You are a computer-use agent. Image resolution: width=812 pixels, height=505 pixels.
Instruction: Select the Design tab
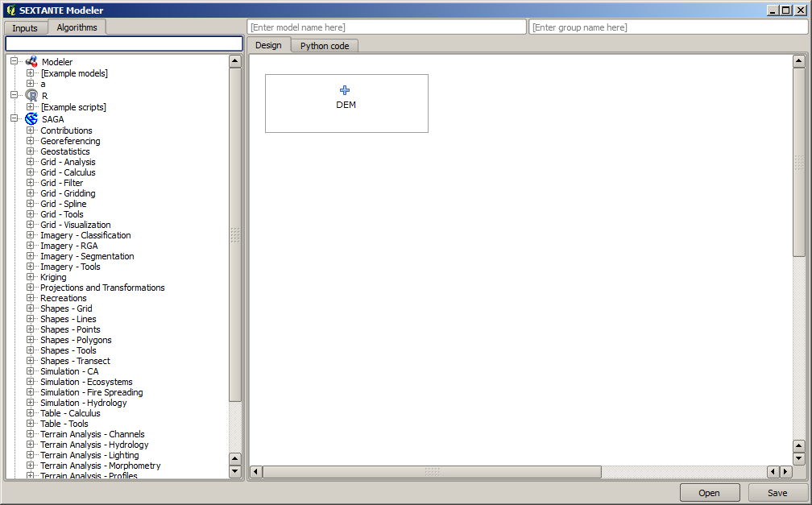pyautogui.click(x=268, y=45)
